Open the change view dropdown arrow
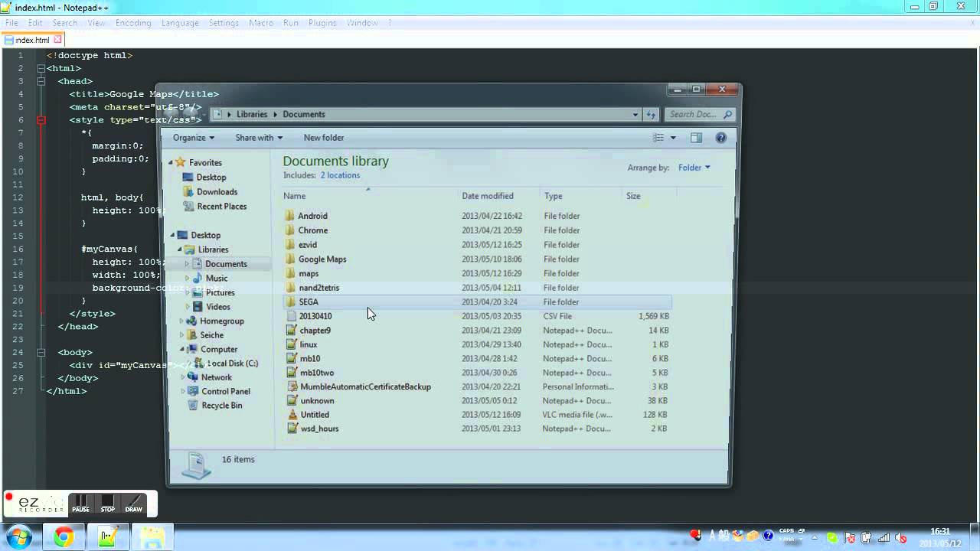This screenshot has height=551, width=980. [673, 138]
